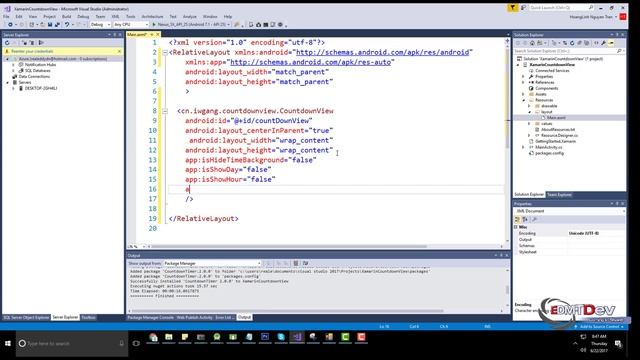Select the Main.axml editor tab
The image size is (640, 360).
click(x=137, y=35)
